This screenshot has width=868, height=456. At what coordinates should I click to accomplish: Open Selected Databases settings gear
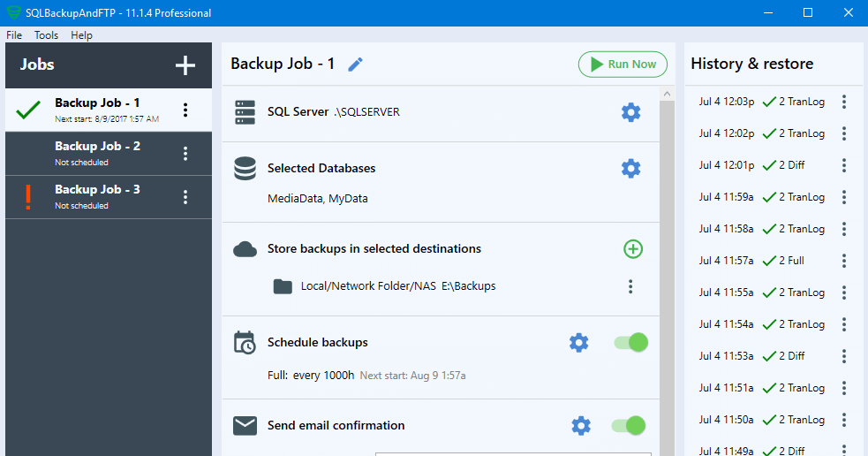click(630, 168)
